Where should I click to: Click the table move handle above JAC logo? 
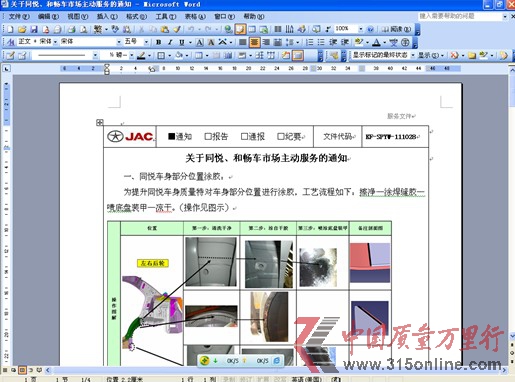coord(99,122)
